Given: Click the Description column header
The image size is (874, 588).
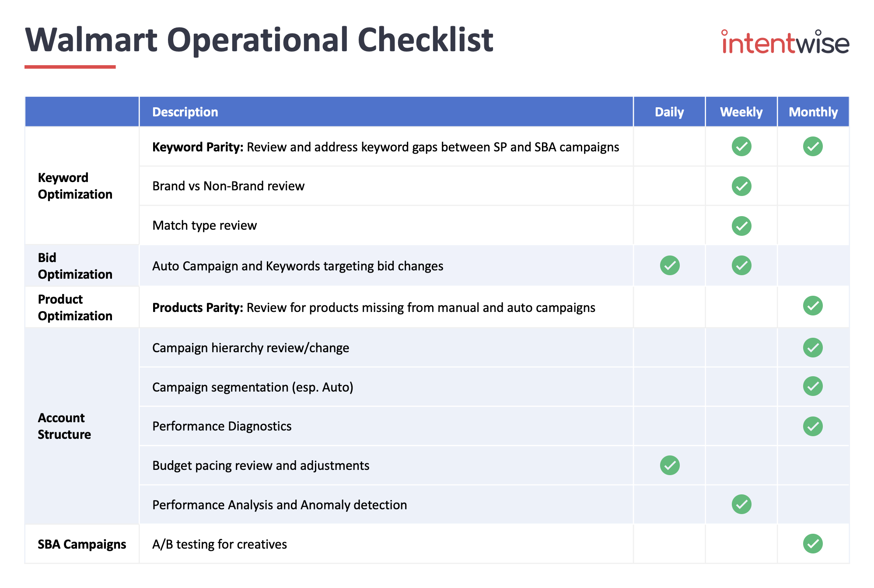Looking at the screenshot, I should [x=185, y=112].
